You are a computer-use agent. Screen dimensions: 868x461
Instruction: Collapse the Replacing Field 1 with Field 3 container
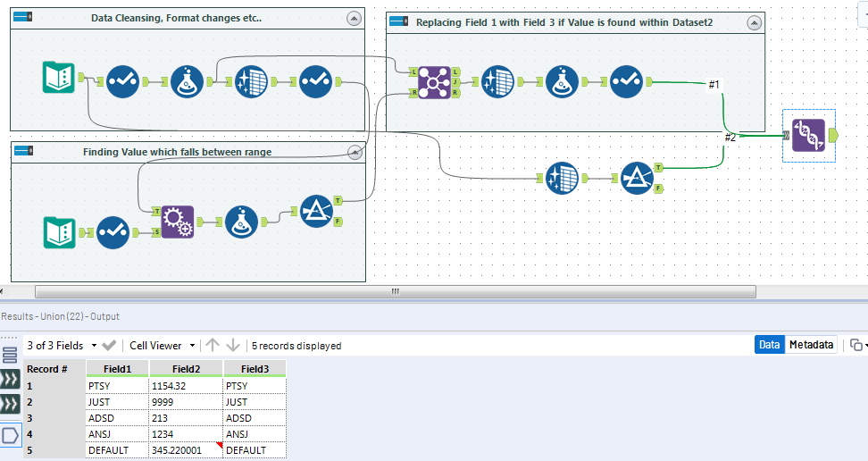click(x=754, y=23)
